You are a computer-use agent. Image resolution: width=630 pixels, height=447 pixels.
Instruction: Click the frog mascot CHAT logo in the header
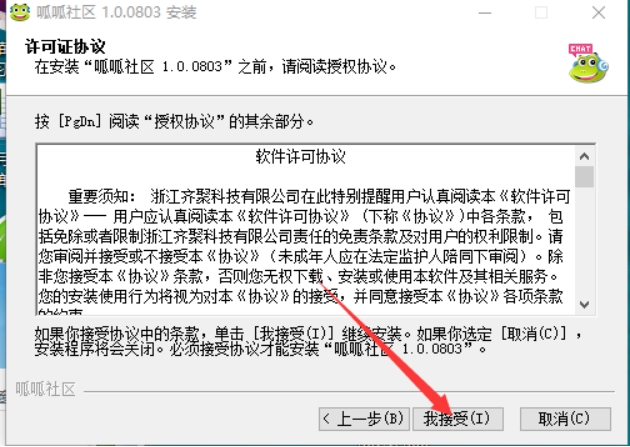[x=588, y=63]
